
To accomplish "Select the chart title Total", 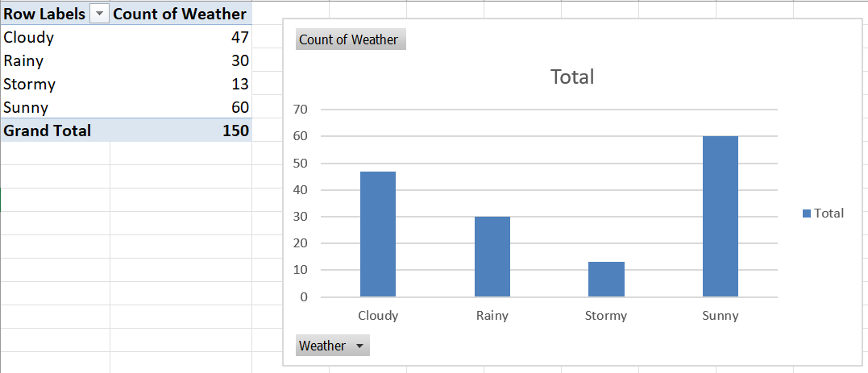I will (x=571, y=77).
